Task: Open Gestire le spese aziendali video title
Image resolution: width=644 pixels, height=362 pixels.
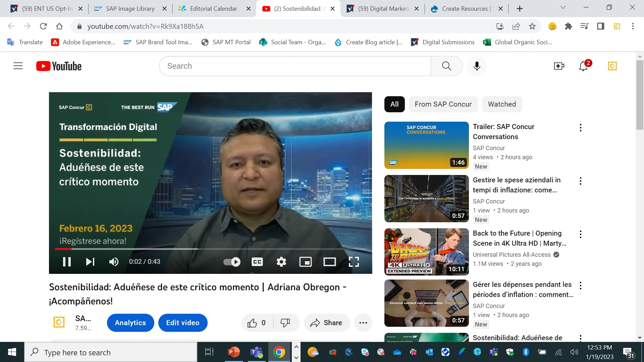Action: point(517,185)
